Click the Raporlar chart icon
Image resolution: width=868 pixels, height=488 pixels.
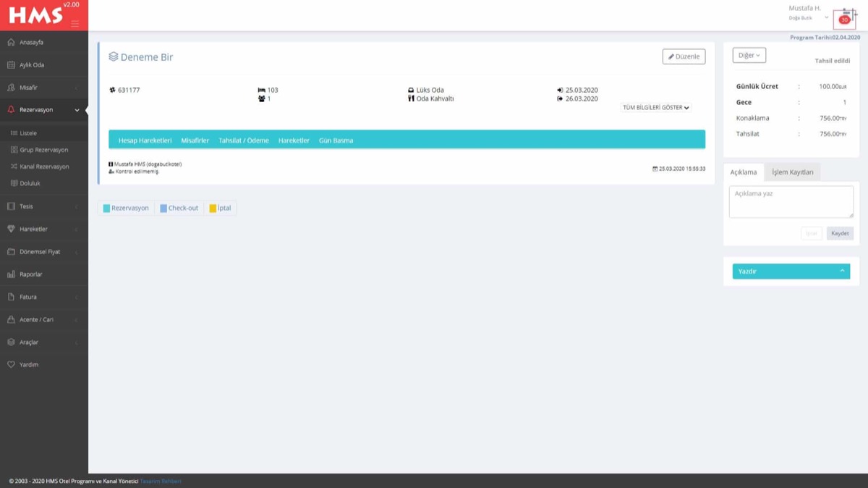point(11,274)
